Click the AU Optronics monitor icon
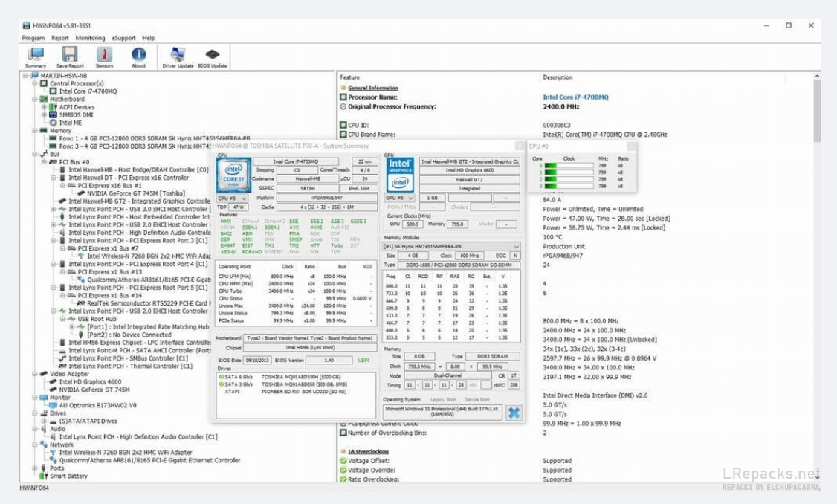 (x=54, y=405)
